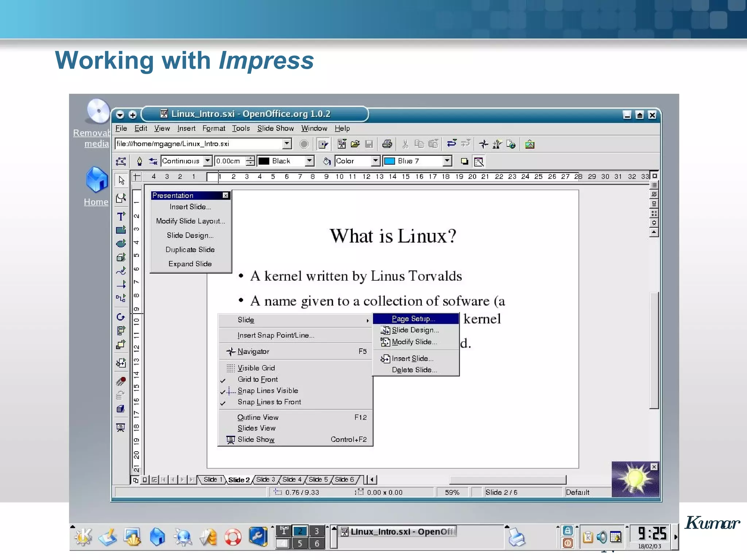Viewport: 747px width, 560px height.
Task: Pick the Ellipse drawing tool
Action: 121,243
